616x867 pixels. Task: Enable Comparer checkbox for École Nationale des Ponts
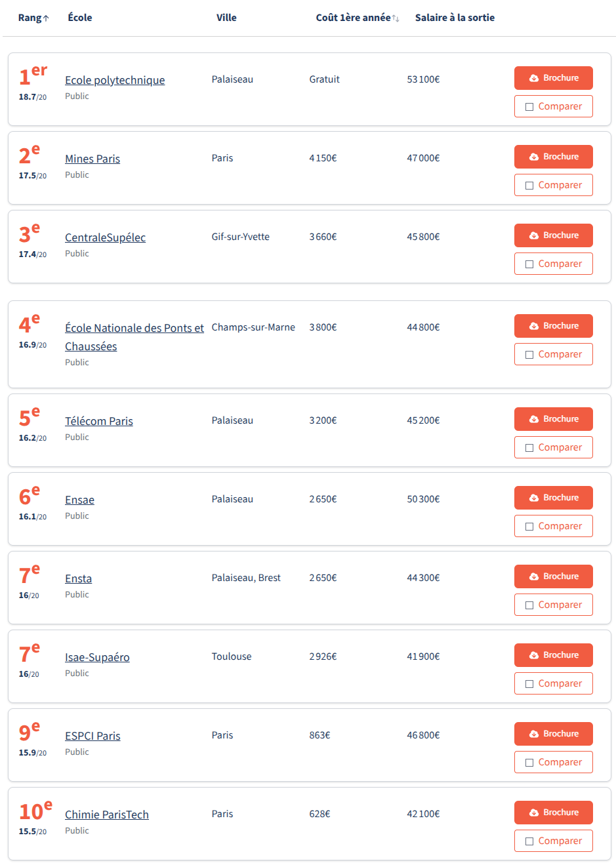click(x=529, y=355)
